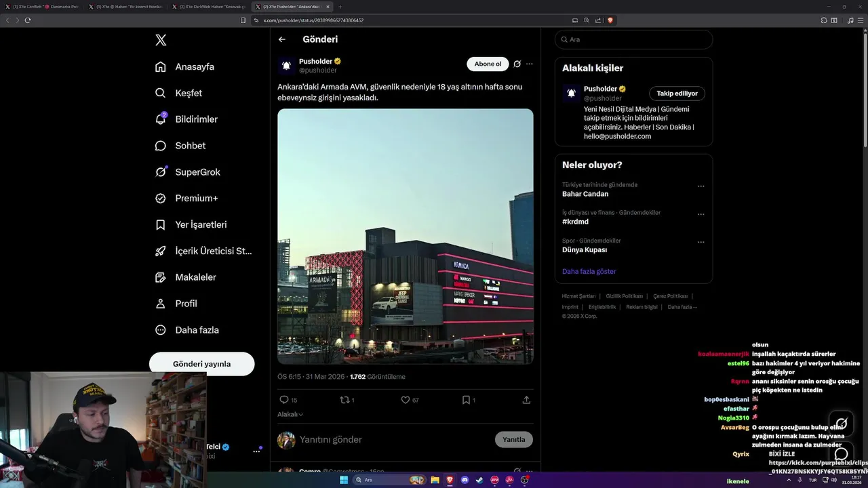Open the Armada AVM photo

tap(406, 237)
